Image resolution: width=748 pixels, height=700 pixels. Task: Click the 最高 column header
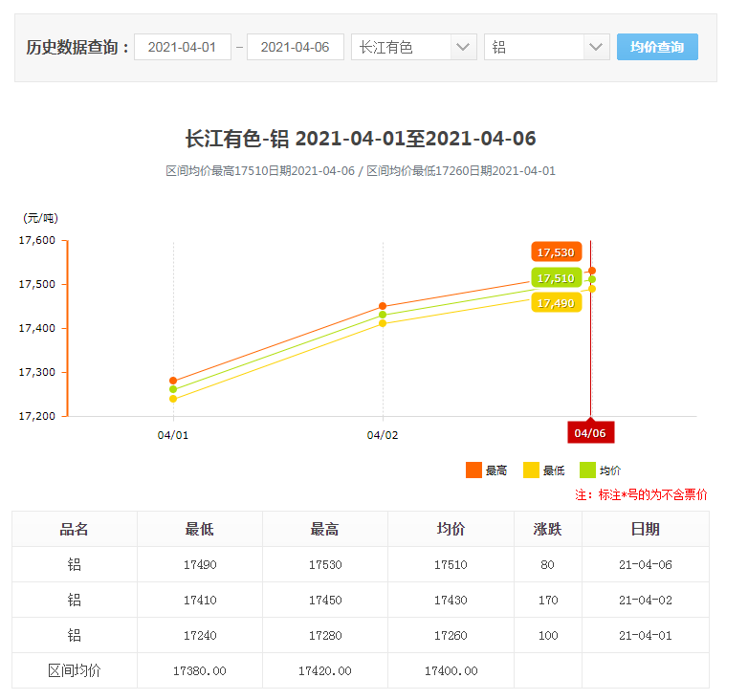(x=325, y=529)
